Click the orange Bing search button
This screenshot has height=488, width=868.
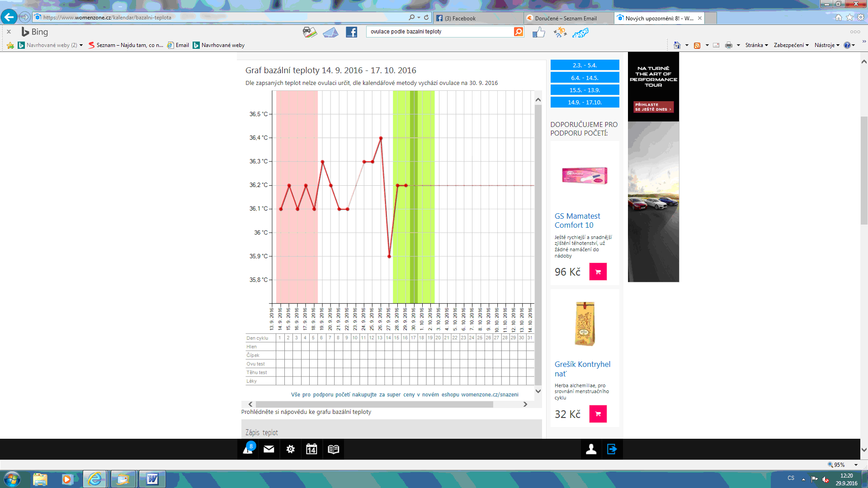point(519,32)
